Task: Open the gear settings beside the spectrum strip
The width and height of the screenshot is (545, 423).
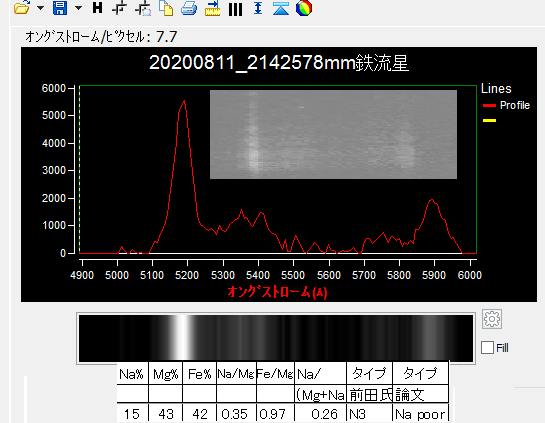Action: coord(492,319)
